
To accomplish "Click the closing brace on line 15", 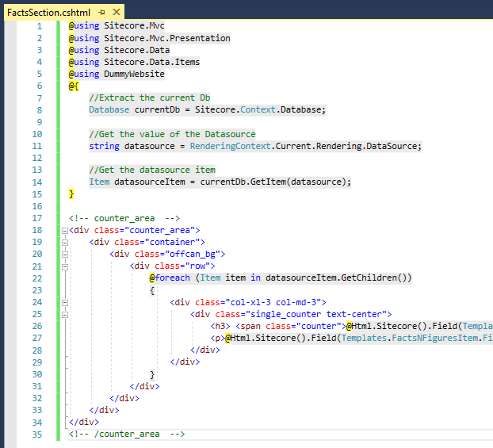I will pyautogui.click(x=71, y=193).
